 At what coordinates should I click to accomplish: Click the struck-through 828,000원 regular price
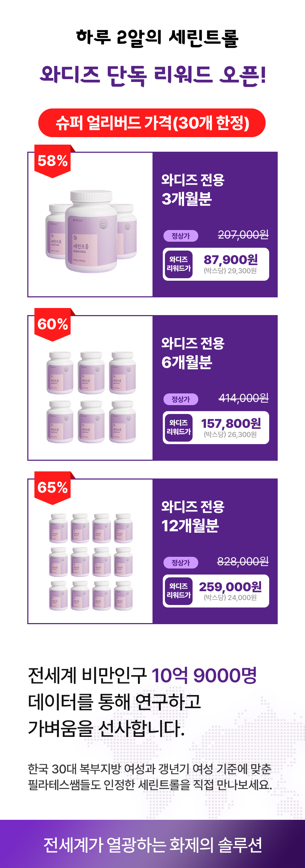(243, 562)
